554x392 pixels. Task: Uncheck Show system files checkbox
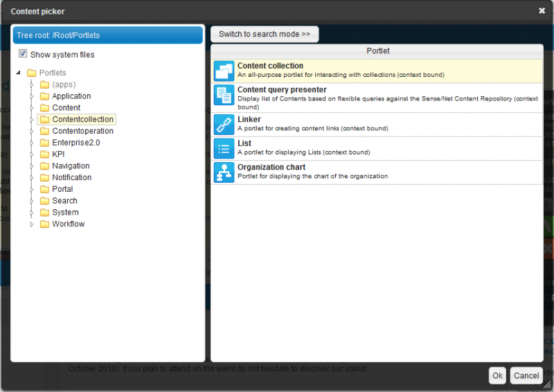coord(23,54)
